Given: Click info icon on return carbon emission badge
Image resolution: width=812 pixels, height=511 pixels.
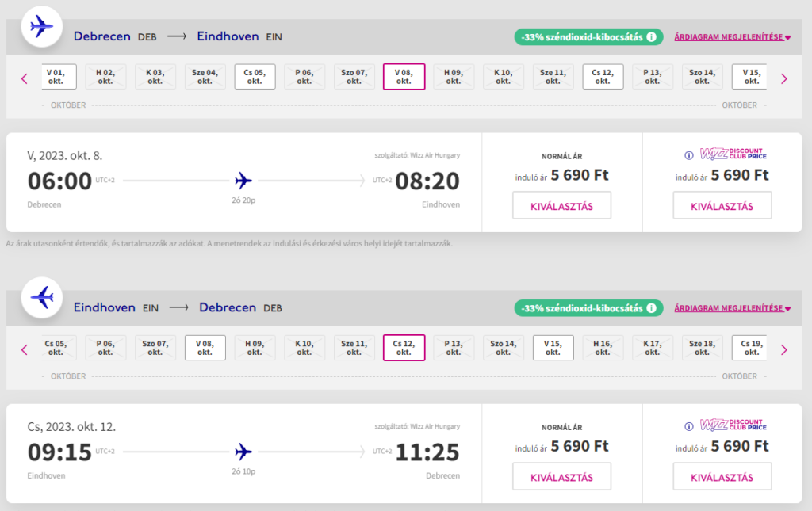Looking at the screenshot, I should tap(651, 307).
